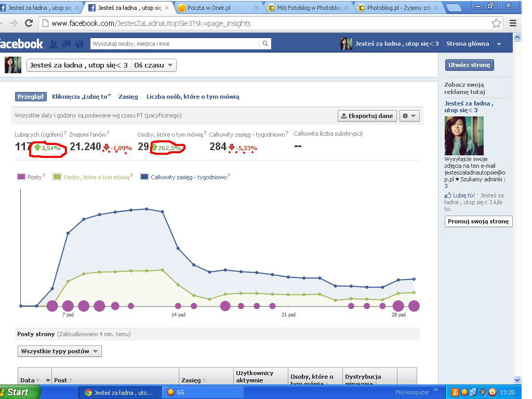The image size is (532, 399).
Task: Expand the taskbar chevron next to Mój komputer
Action: point(436,390)
